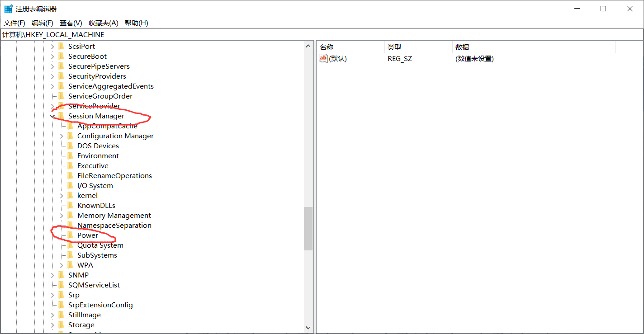
Task: Select the SubSystems folder icon
Action: click(70, 255)
